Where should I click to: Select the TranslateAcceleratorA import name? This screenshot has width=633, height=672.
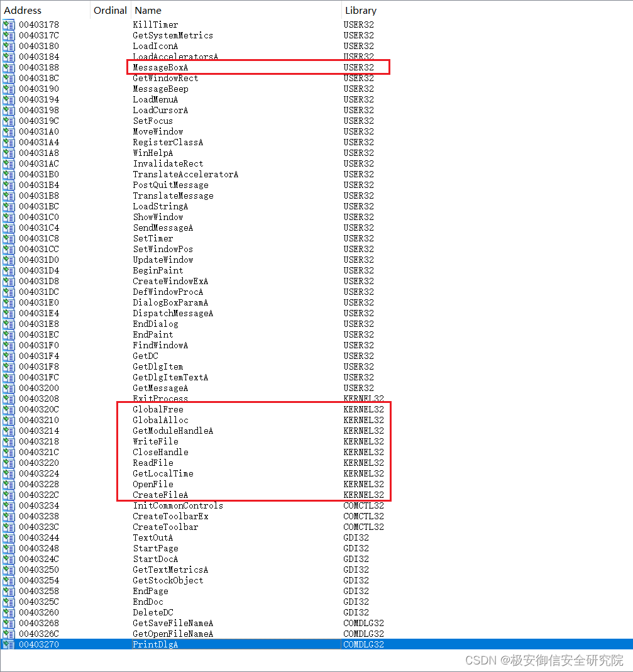pyautogui.click(x=185, y=174)
